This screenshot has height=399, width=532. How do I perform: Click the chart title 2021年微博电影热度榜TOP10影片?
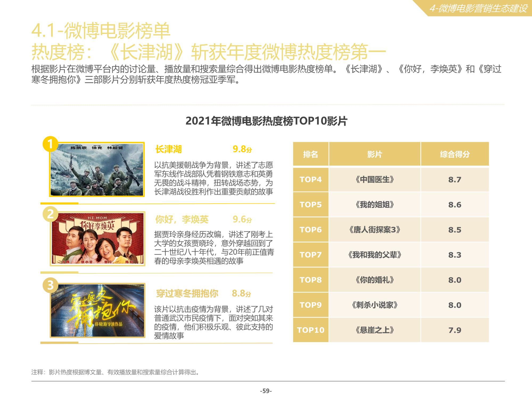(266, 121)
